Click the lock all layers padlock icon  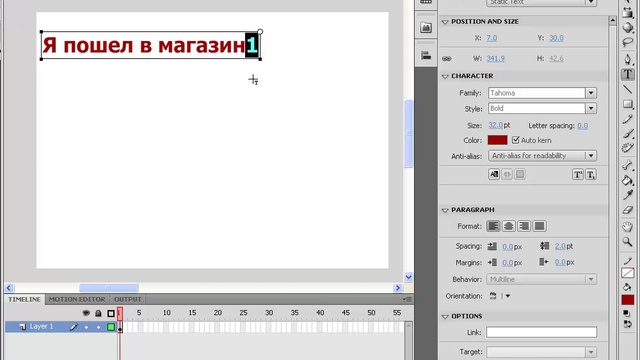(x=98, y=313)
